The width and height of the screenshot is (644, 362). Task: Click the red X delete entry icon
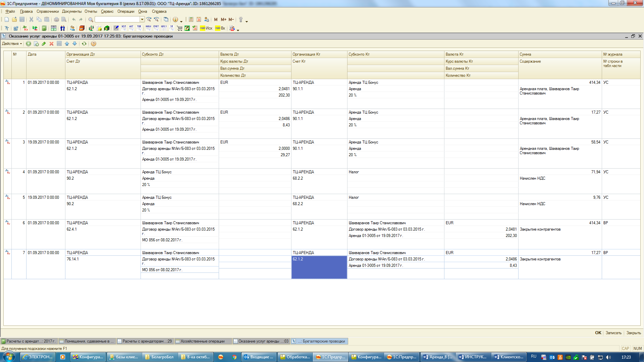click(51, 44)
